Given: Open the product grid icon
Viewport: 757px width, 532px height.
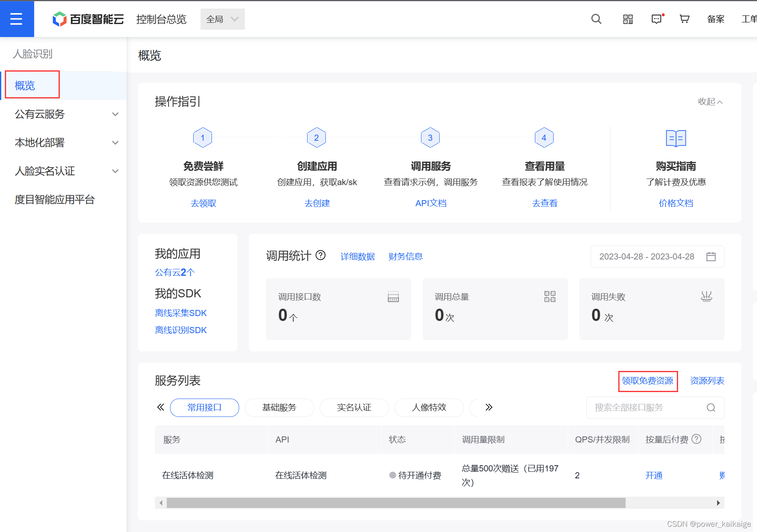Looking at the screenshot, I should tap(628, 19).
